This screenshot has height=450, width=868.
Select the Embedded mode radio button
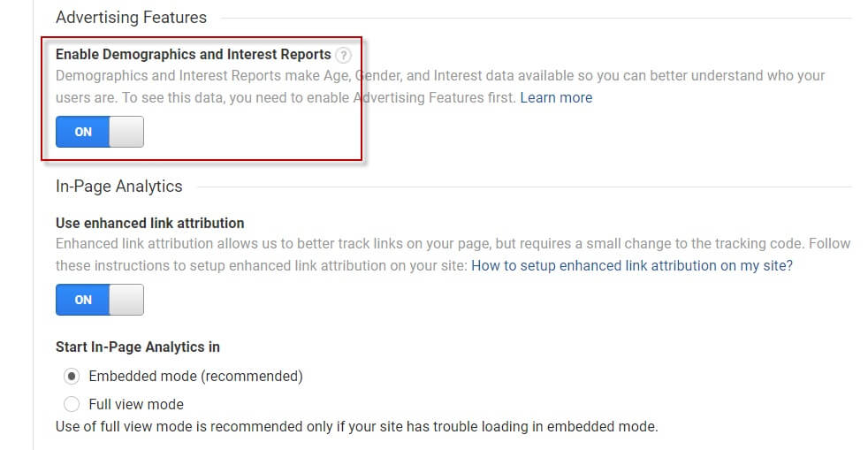click(72, 377)
